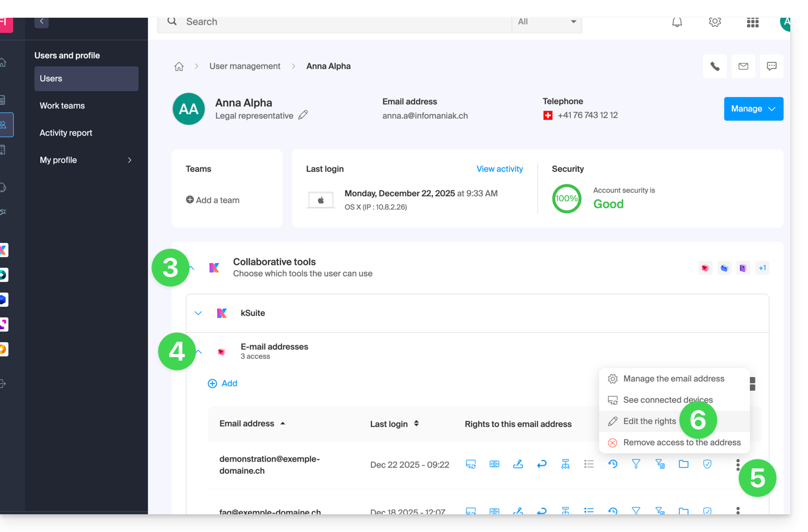Open the settings gear icon in header
The image size is (808, 532).
[715, 22]
